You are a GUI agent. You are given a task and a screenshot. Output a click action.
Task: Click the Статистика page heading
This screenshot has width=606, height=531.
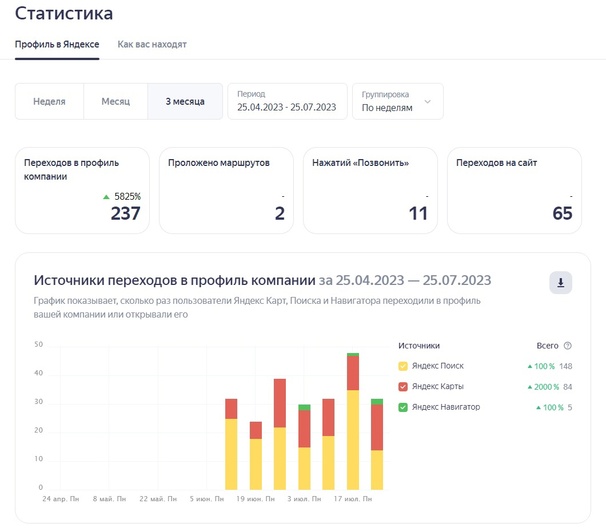[64, 13]
